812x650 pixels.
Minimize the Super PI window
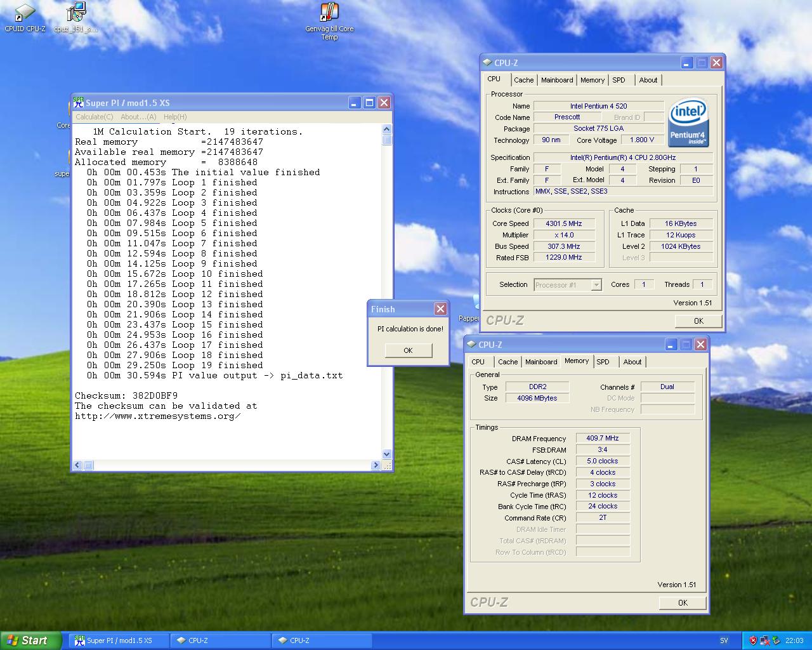click(355, 102)
